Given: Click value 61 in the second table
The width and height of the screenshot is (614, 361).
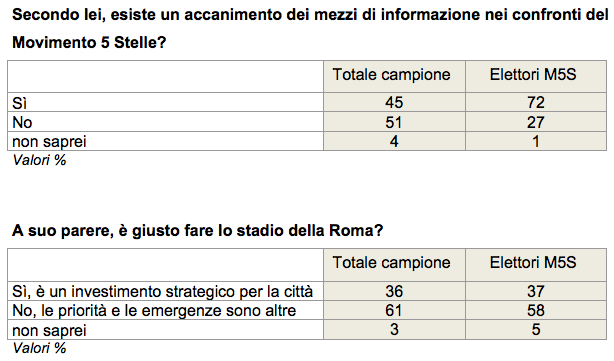Looking at the screenshot, I should tap(394, 310).
